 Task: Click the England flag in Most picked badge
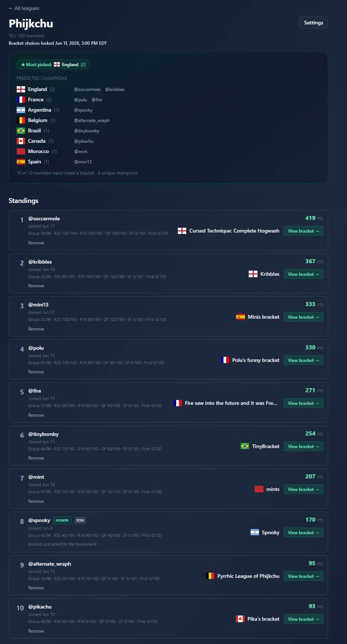click(57, 65)
